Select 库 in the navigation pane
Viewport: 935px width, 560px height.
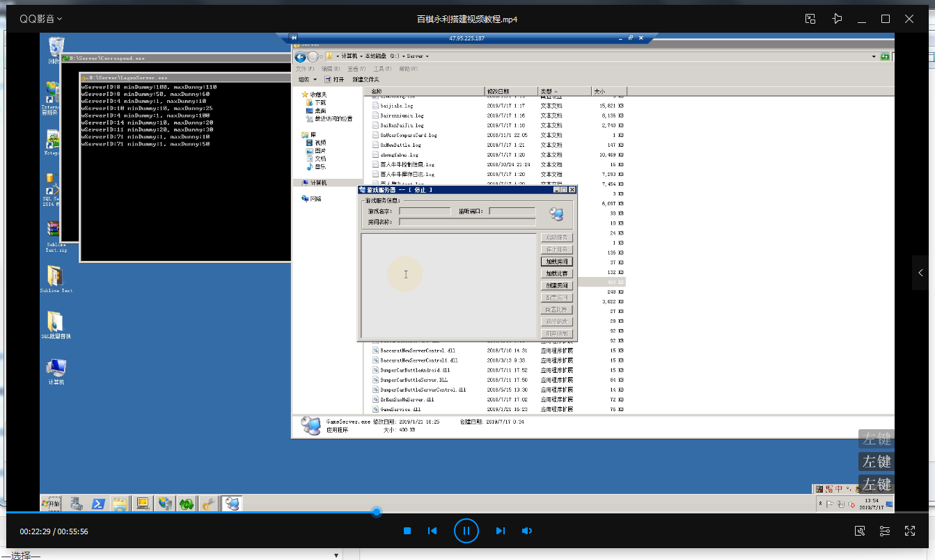[308, 134]
